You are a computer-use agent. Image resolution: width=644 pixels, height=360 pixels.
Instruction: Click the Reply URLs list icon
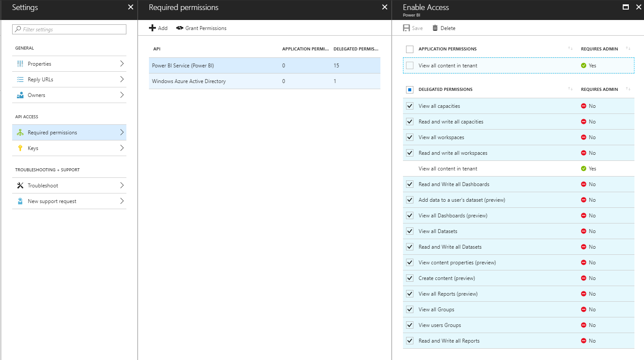coord(20,80)
